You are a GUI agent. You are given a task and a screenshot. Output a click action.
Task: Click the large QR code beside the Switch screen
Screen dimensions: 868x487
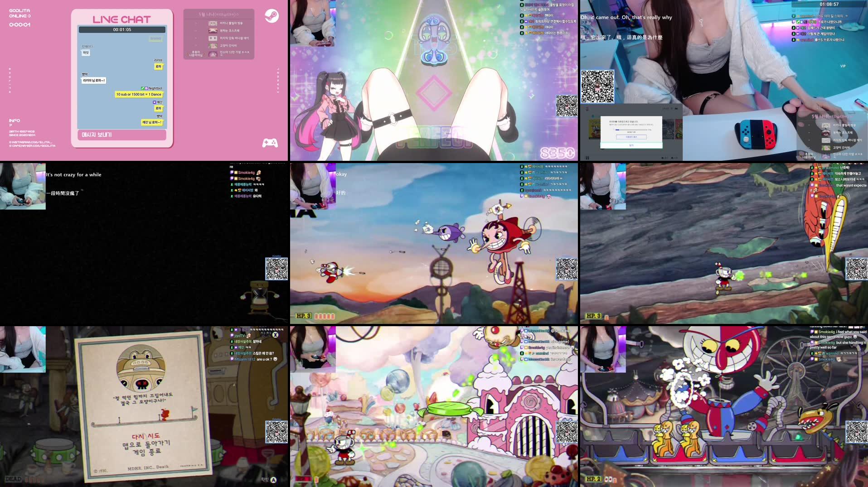point(597,86)
